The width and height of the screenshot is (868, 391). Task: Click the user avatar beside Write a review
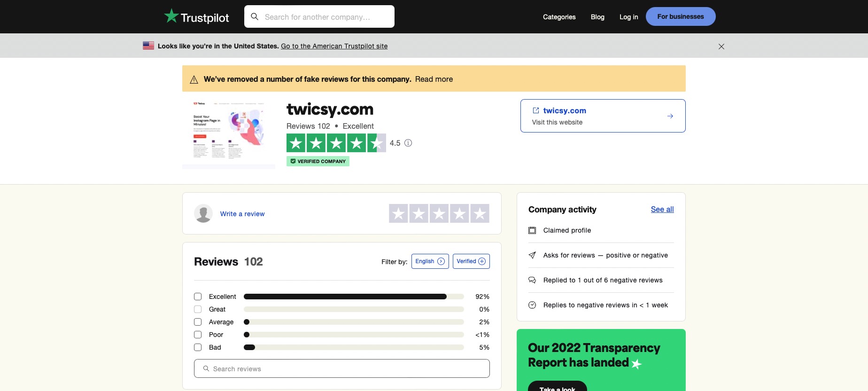tap(203, 213)
